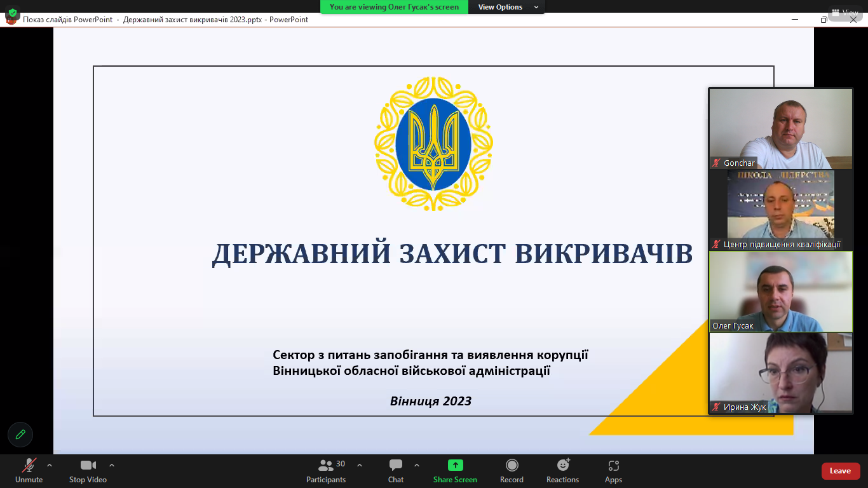Click the muted mic icon beside Goncharenko's name
Image resolution: width=868 pixels, height=488 pixels.
[717, 163]
